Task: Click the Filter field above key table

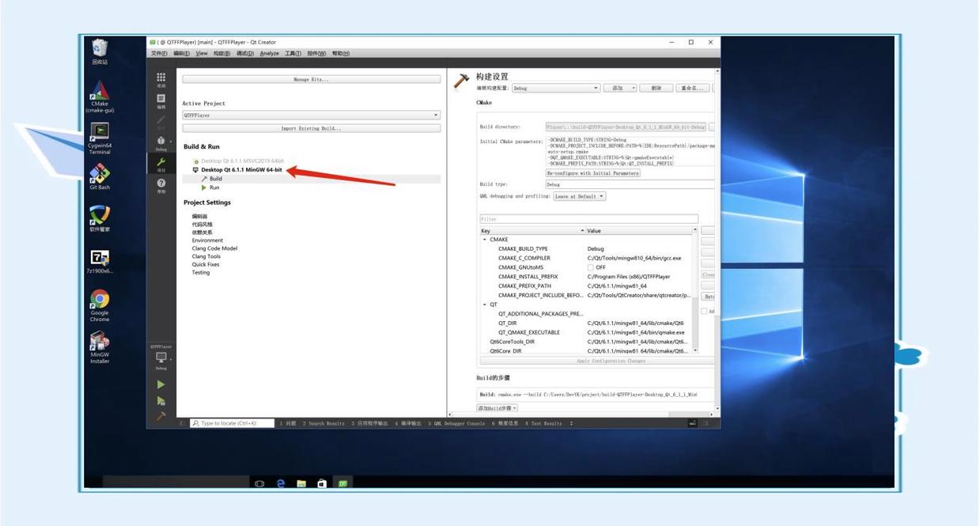Action: point(589,219)
